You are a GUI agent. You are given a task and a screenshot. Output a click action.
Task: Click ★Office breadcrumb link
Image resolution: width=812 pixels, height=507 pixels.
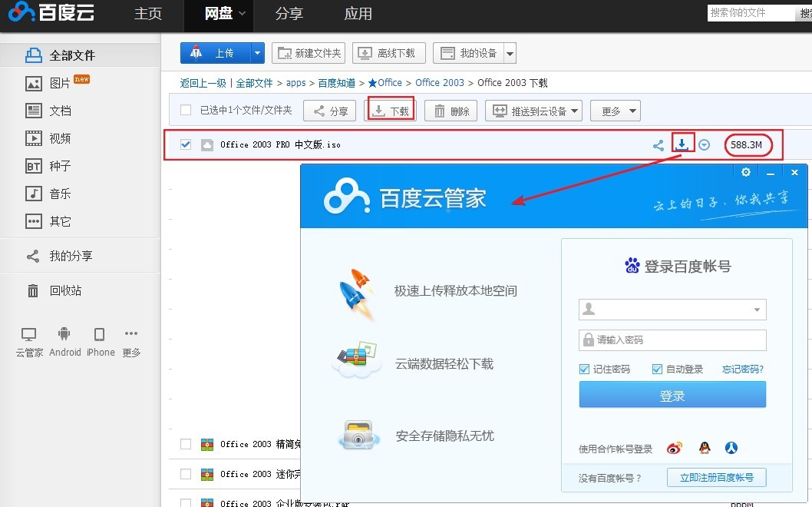point(385,83)
